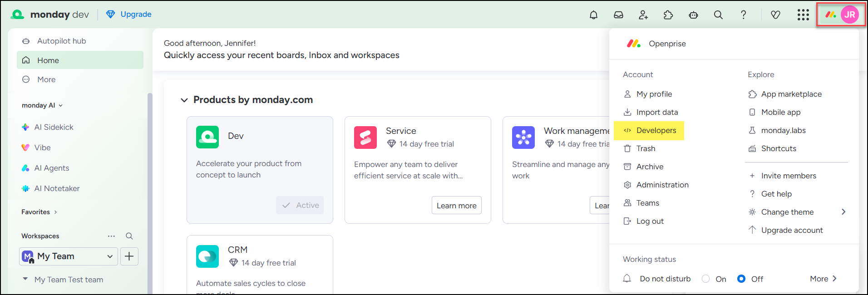Open Administration in the account menu
This screenshot has height=295, width=868.
[x=662, y=185]
